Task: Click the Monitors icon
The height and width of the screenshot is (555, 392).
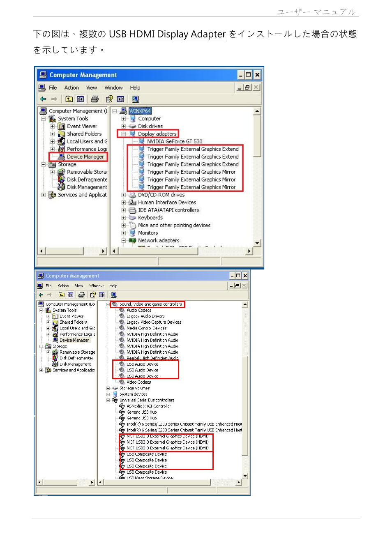Action: tap(132, 233)
